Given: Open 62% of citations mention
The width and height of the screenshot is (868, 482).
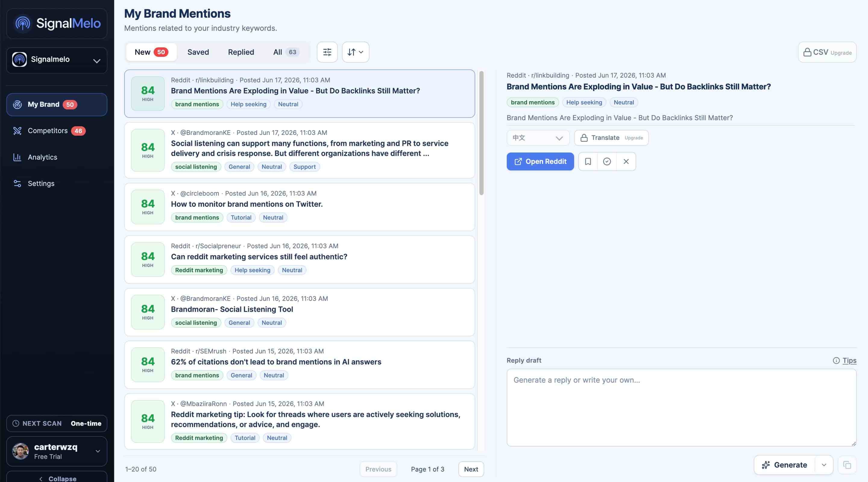Looking at the screenshot, I should pyautogui.click(x=299, y=365).
